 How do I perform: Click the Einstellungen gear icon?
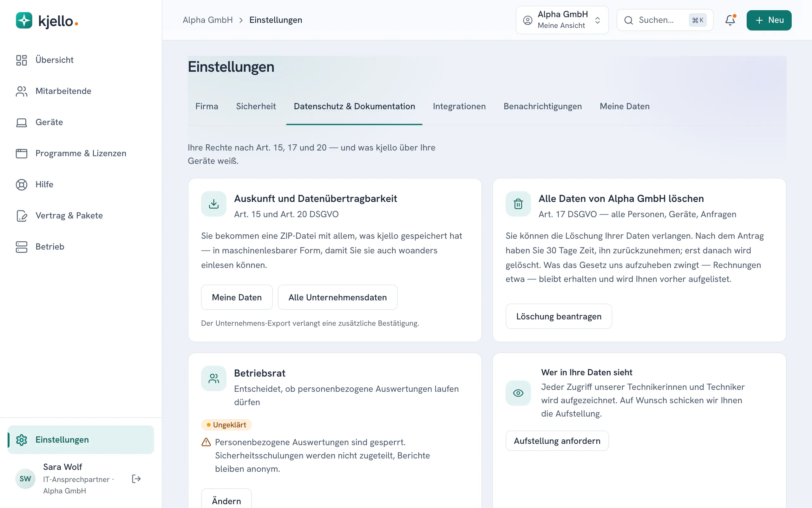tap(22, 440)
